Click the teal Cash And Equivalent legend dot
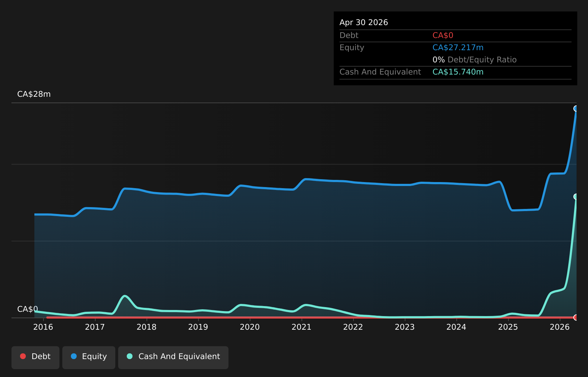588x377 pixels. 130,356
